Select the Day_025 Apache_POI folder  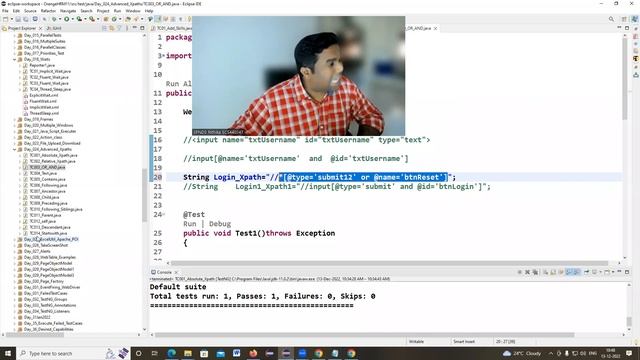click(51, 239)
